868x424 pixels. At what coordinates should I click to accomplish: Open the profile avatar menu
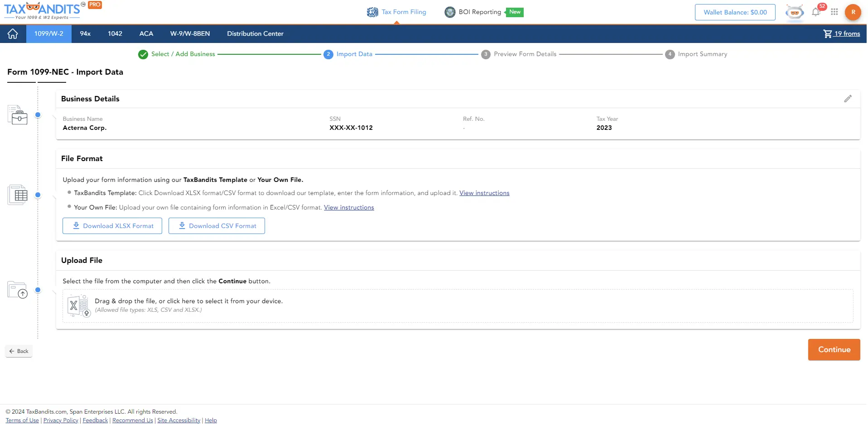point(853,12)
